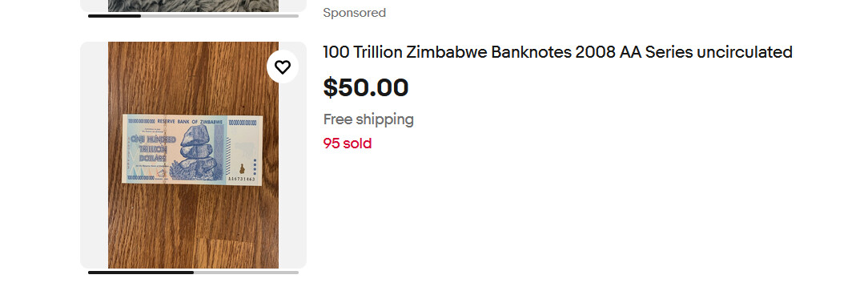868x295 pixels.
Task: Click the Free shipping label
Action: click(368, 119)
